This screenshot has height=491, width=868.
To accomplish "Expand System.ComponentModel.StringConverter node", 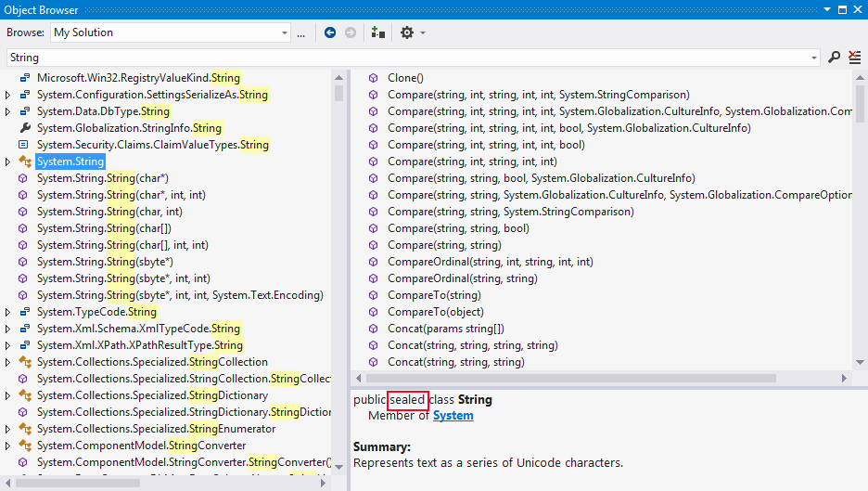I will 7,446.
